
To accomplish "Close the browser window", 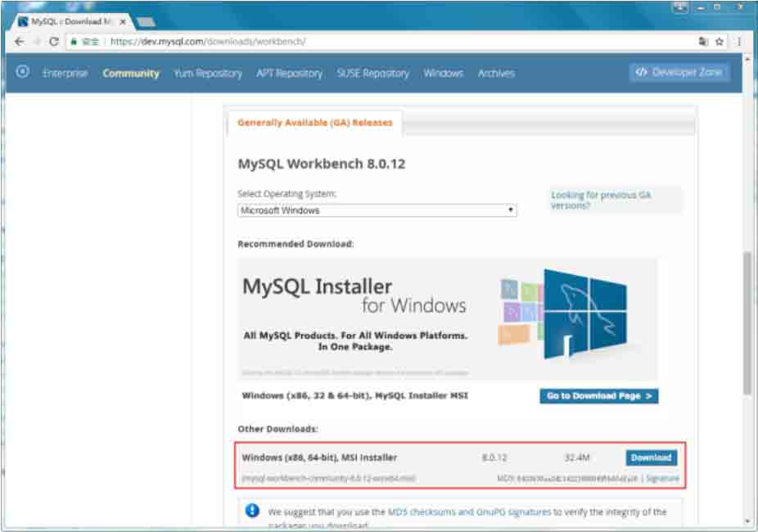I will [740, 7].
